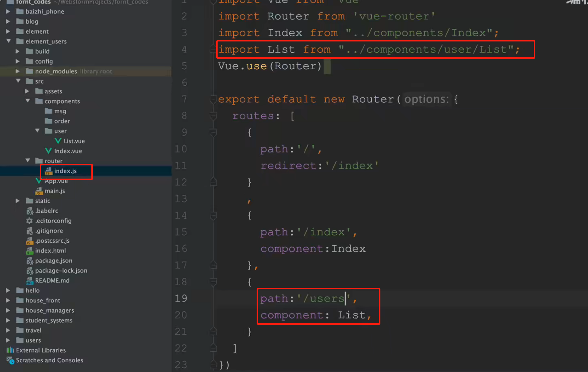Click the main.js JavaScript file icon
588x372 pixels.
coord(39,191)
